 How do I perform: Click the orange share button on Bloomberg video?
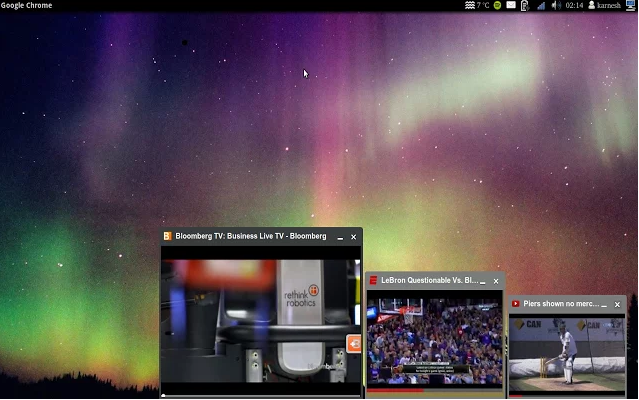pos(354,344)
